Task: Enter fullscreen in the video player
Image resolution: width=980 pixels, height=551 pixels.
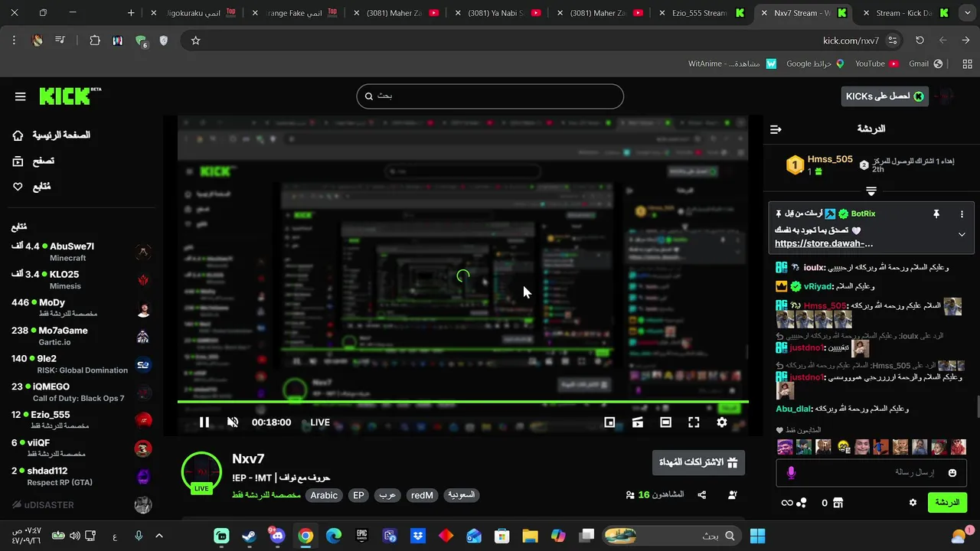Action: click(x=694, y=422)
